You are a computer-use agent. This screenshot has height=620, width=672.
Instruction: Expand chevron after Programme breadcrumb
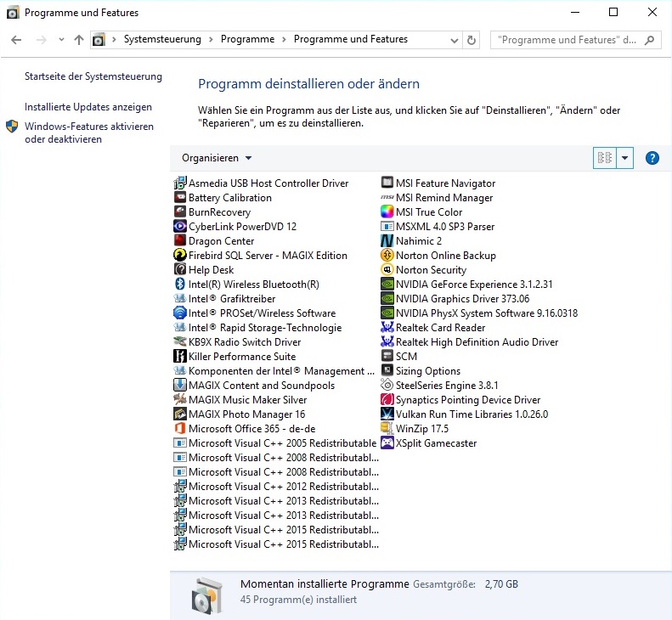click(284, 40)
